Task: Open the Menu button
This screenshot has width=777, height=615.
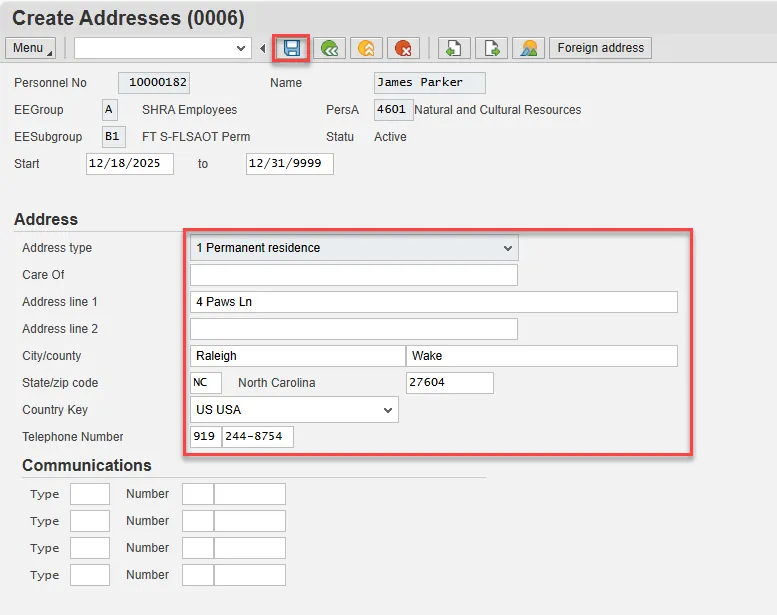Action: [x=30, y=48]
